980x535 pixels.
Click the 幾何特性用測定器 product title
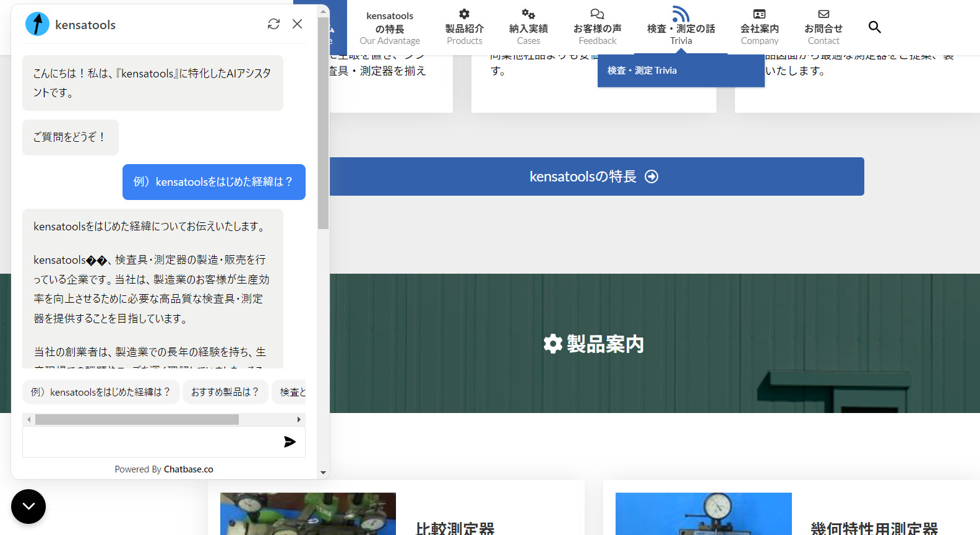coord(874,528)
